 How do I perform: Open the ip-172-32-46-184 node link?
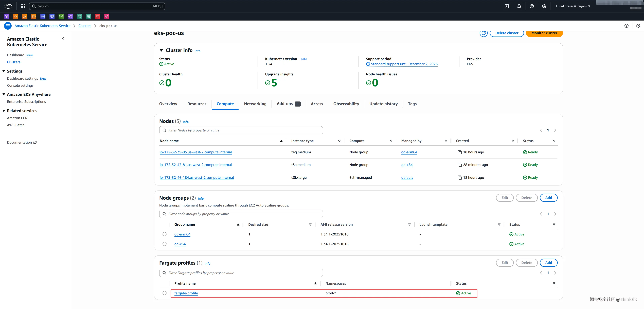[x=196, y=178]
